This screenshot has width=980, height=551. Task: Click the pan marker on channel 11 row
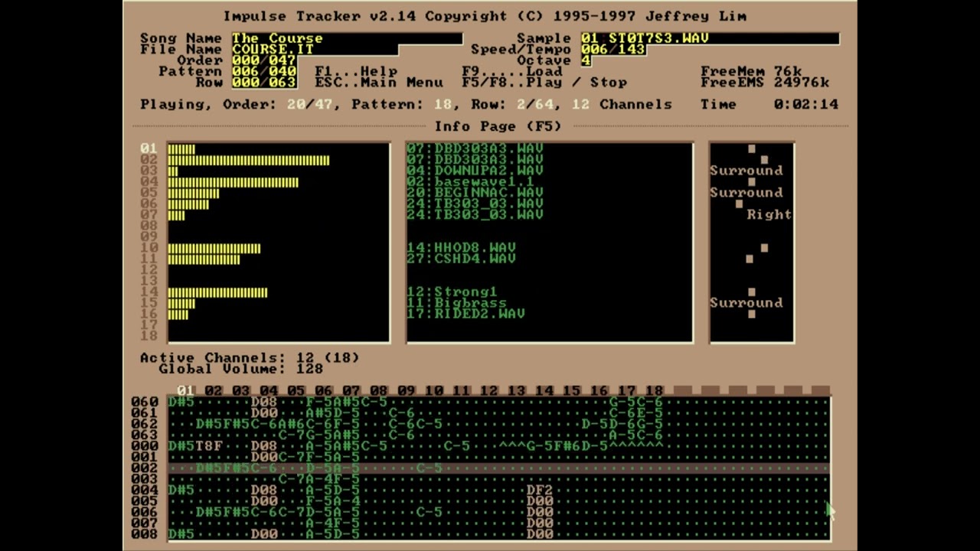[750, 259]
